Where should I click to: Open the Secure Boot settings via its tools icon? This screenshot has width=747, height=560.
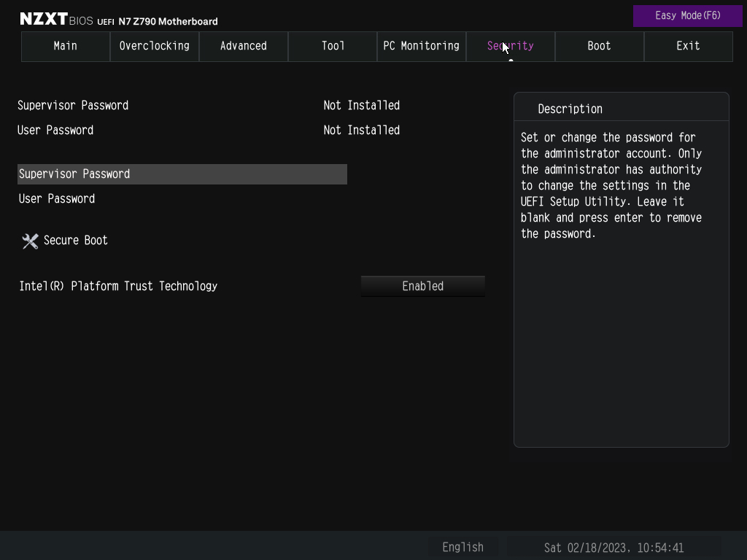coord(29,241)
